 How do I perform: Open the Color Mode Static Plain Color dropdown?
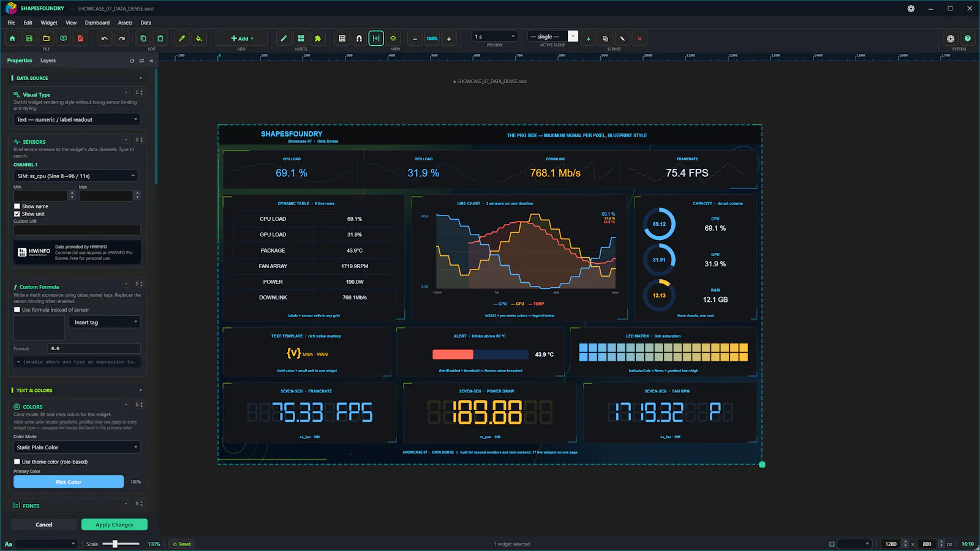(77, 448)
